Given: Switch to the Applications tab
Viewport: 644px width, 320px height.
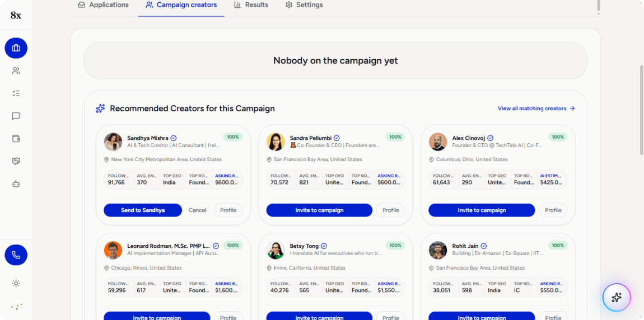Looking at the screenshot, I should [103, 5].
